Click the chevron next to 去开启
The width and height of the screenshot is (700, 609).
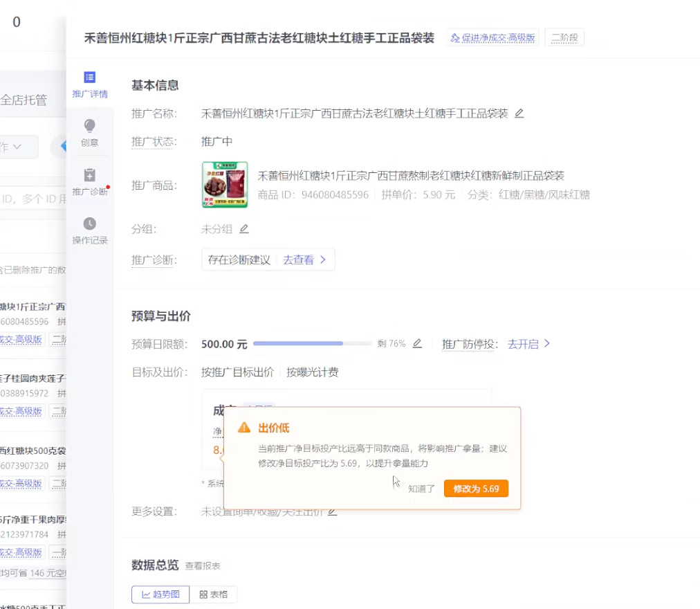[x=547, y=343]
